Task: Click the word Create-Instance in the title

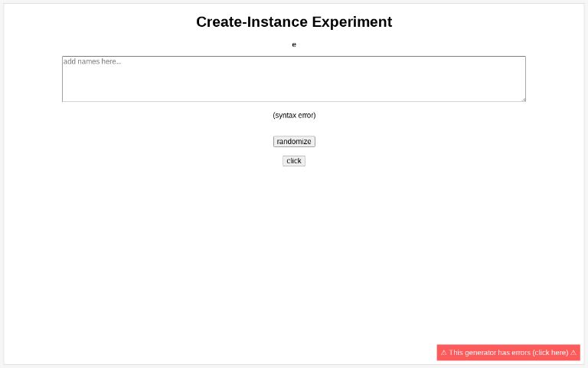Action: point(252,21)
